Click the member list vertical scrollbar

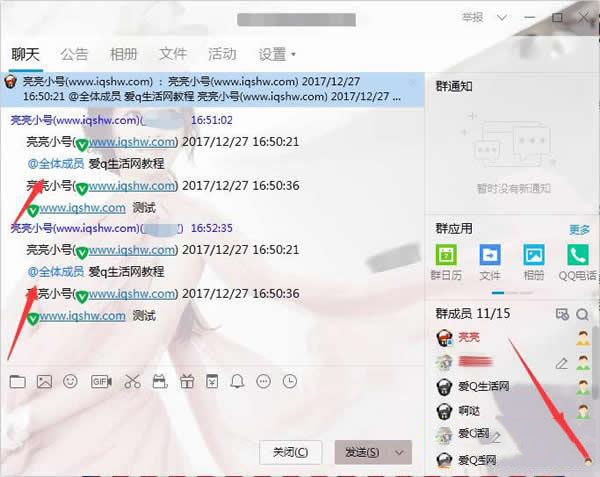(595, 363)
